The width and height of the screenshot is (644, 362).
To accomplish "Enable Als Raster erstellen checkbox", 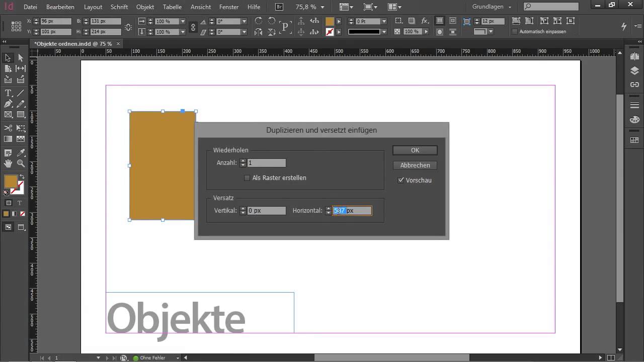I will [247, 178].
